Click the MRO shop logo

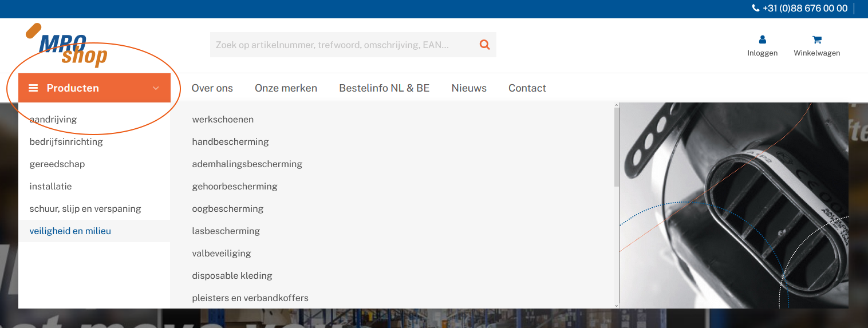tap(68, 46)
